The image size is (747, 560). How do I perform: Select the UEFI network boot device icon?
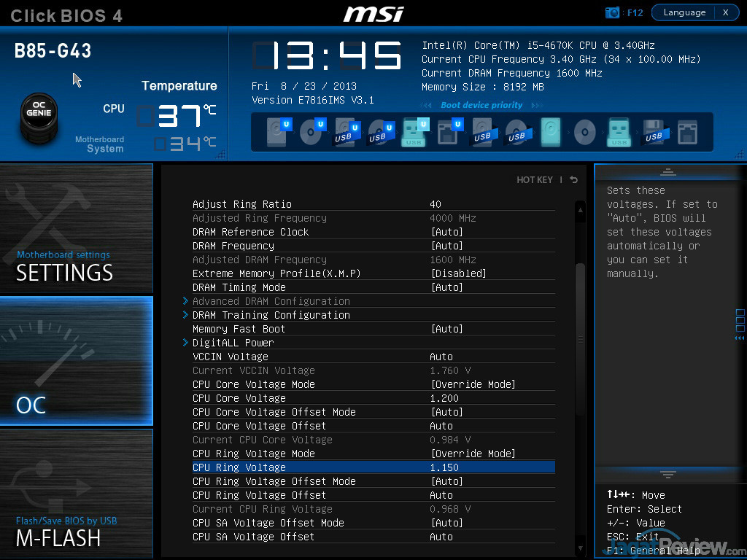[449, 132]
